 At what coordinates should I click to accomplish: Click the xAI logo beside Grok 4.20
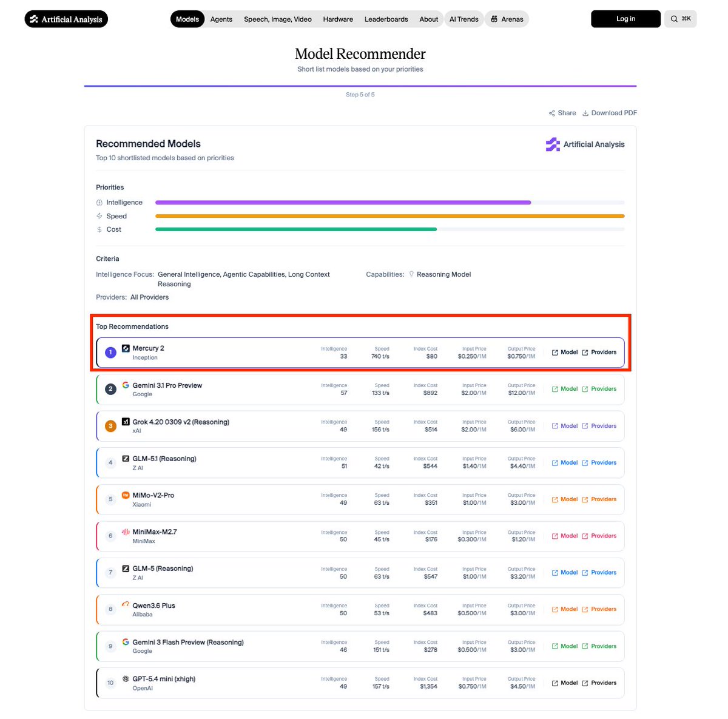point(126,422)
